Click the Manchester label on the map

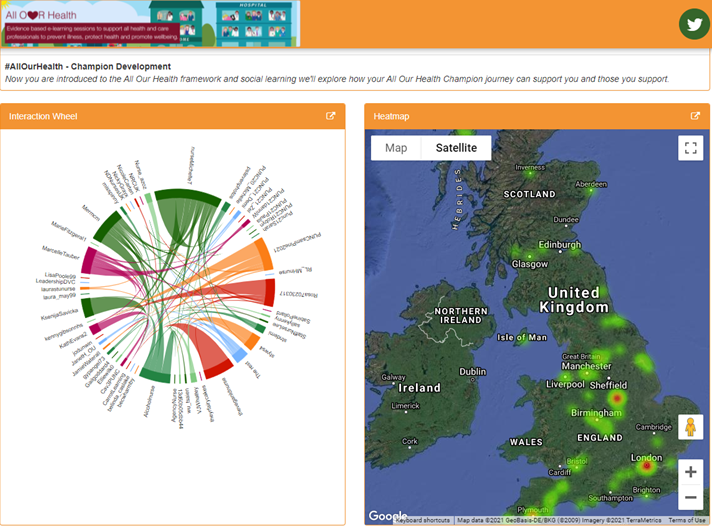(x=586, y=366)
